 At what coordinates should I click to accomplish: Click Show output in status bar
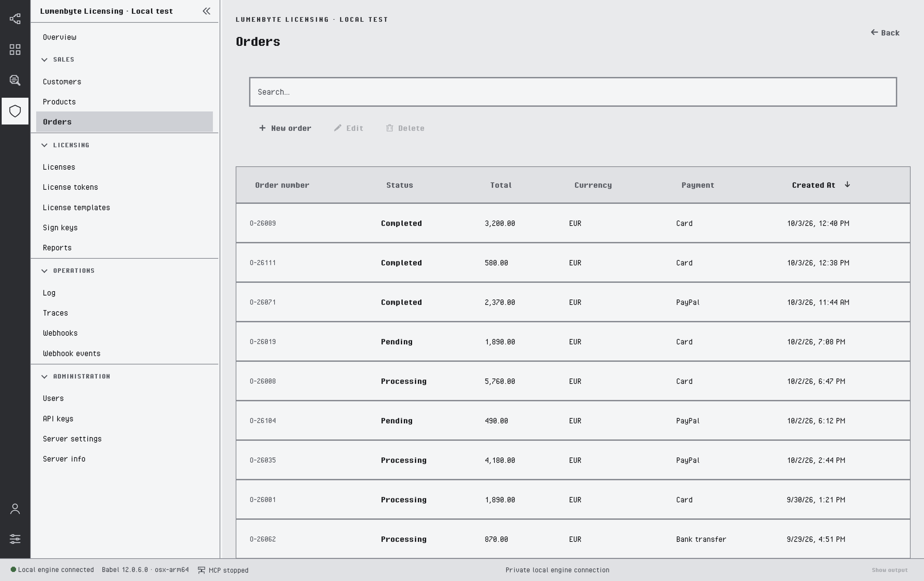pos(890,570)
